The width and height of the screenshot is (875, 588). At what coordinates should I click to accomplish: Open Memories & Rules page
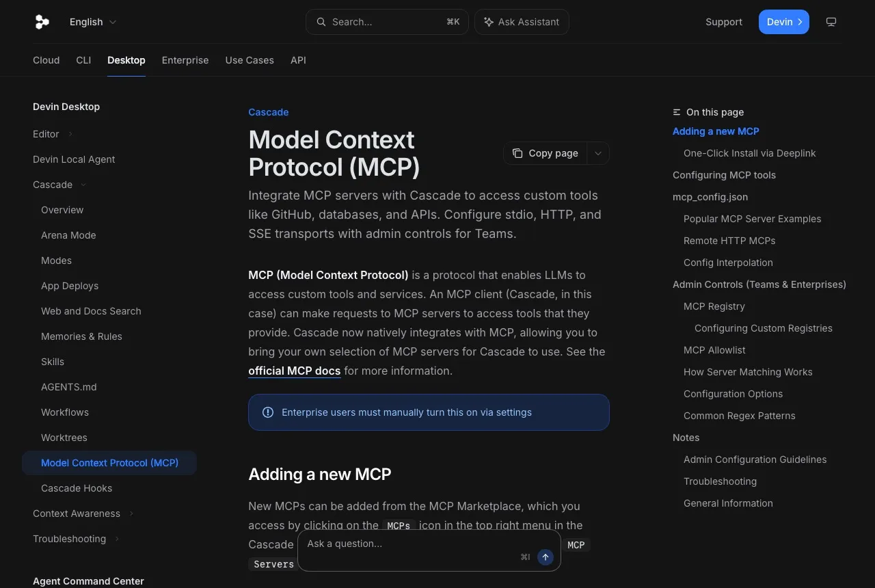[x=81, y=336]
